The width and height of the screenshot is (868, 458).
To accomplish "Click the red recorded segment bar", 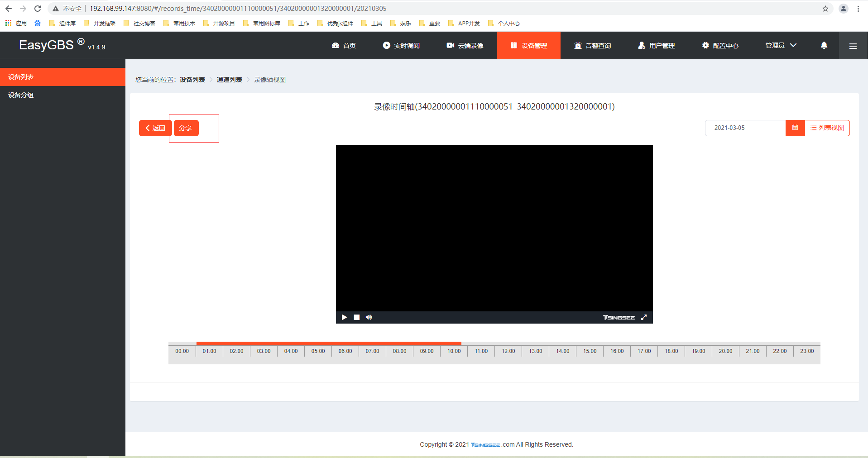I will (x=329, y=343).
